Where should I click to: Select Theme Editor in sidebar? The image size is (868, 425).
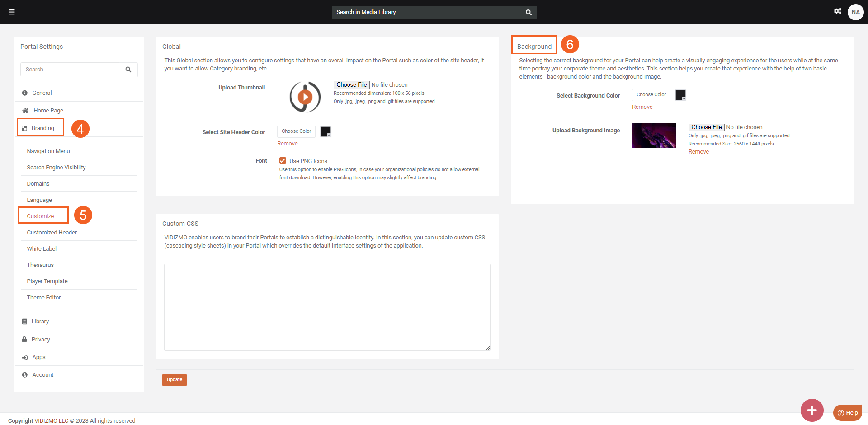44,298
